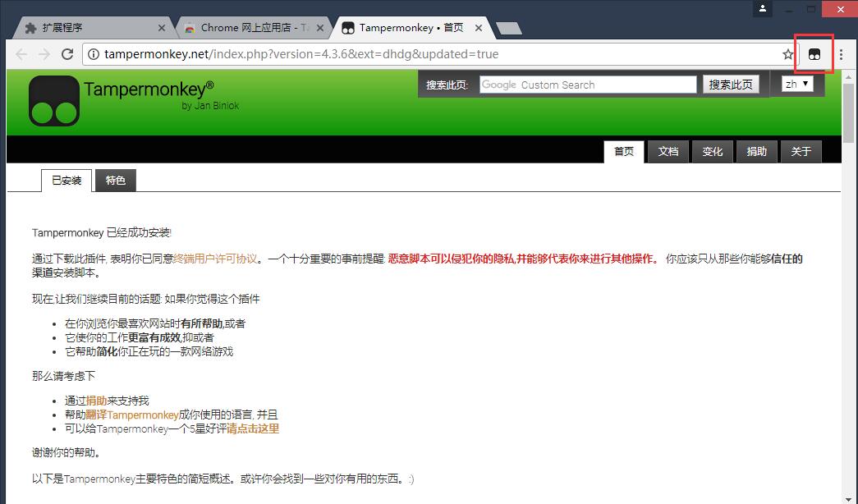Image resolution: width=858 pixels, height=504 pixels.
Task: Close the Chrome 网上应用店 tab
Action: [x=320, y=28]
